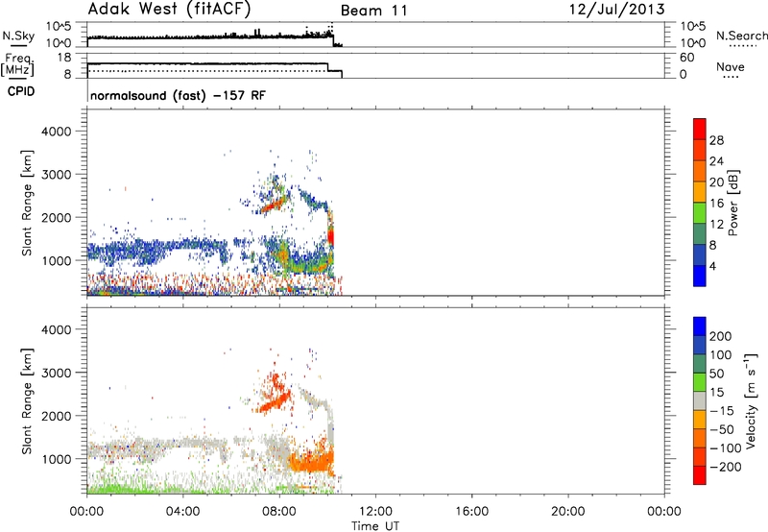Screen dimensions: 768x532
Task: Pick the bright red top Power colorbar segment
Action: [700, 129]
